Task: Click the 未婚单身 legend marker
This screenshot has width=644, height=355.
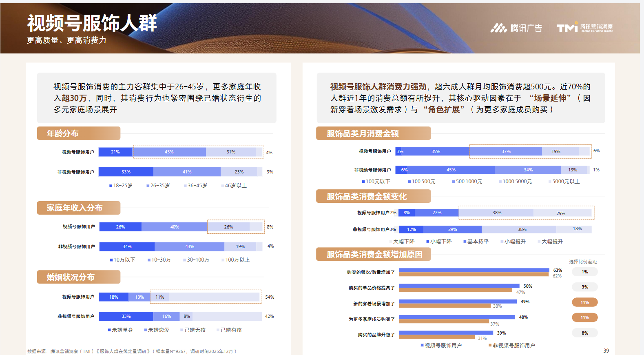Action: (109, 330)
